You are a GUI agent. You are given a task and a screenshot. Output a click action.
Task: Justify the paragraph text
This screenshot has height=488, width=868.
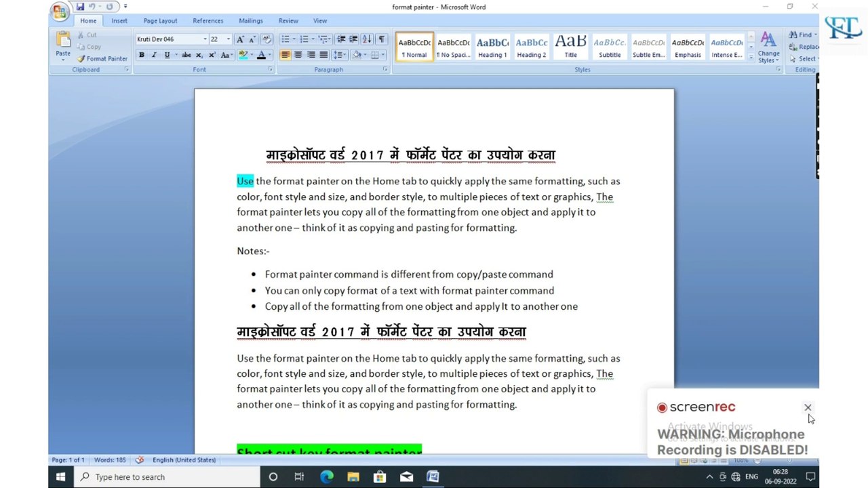(323, 55)
